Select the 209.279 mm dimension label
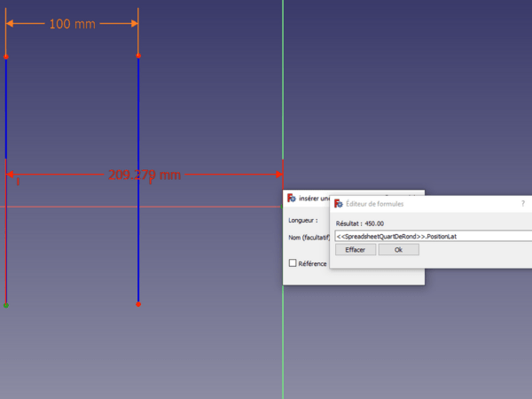Viewport: 532px width, 399px height. (145, 176)
